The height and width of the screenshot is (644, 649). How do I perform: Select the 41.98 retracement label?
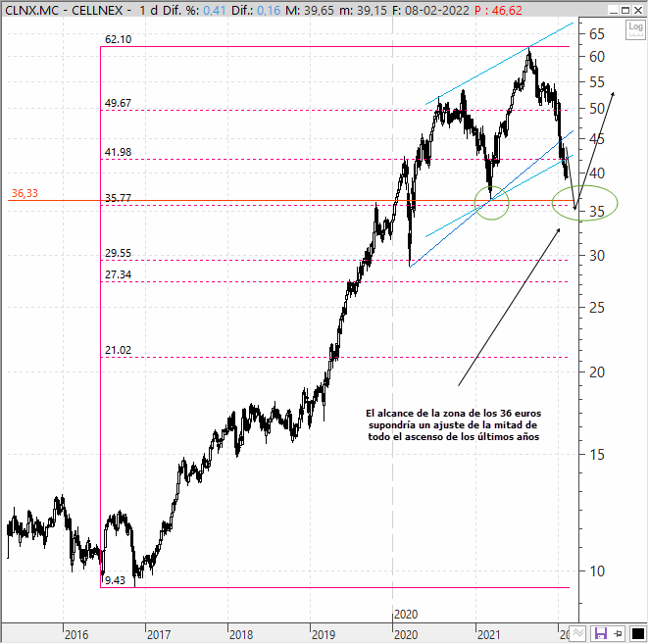click(x=118, y=152)
